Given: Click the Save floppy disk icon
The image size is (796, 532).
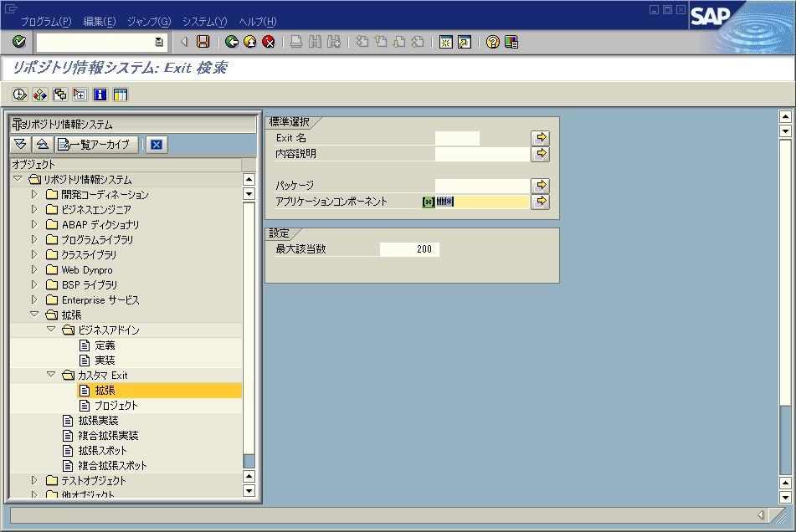Looking at the screenshot, I should pyautogui.click(x=203, y=42).
